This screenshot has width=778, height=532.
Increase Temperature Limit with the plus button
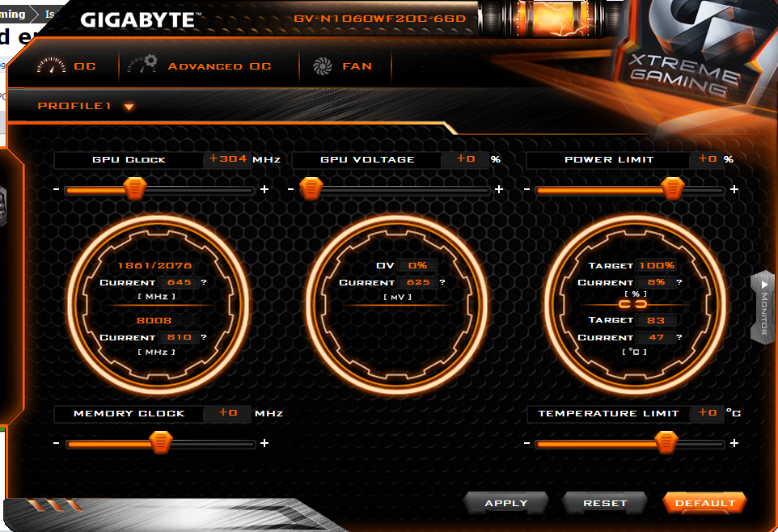[x=734, y=443]
